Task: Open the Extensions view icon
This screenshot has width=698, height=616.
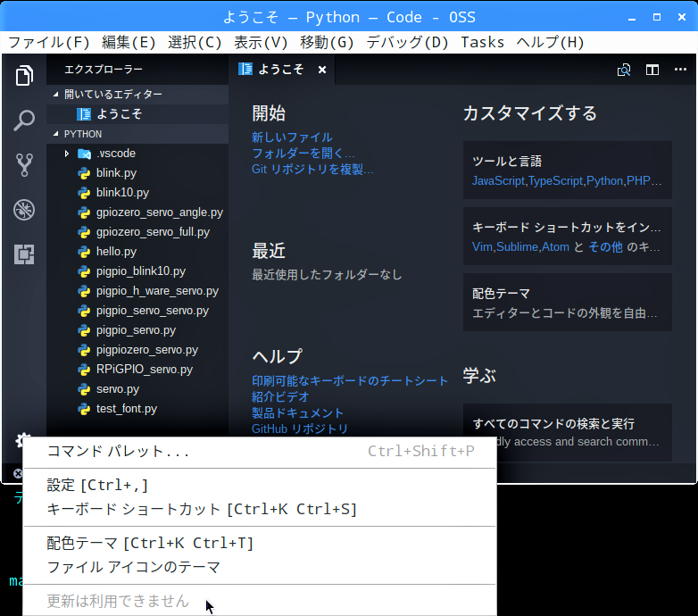Action: coord(24,254)
